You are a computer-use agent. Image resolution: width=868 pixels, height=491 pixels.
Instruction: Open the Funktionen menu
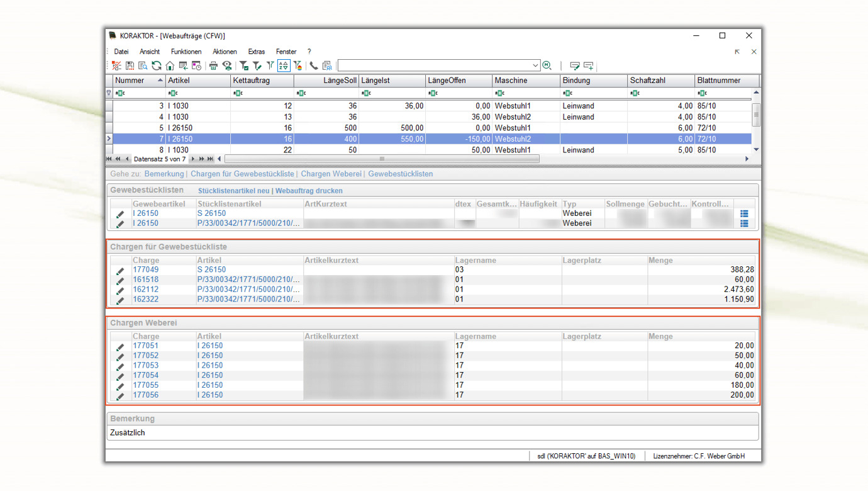tap(186, 52)
